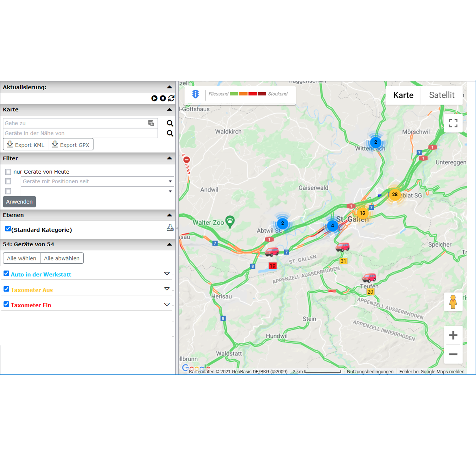This screenshot has height=455, width=476.
Task: Enter fullscreen map view
Action: (453, 123)
